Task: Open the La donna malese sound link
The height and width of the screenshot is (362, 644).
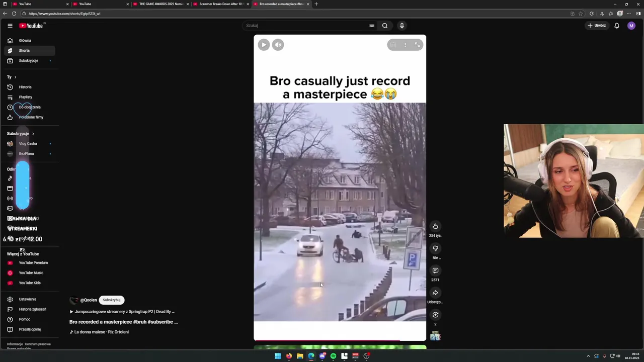Action: (100, 332)
